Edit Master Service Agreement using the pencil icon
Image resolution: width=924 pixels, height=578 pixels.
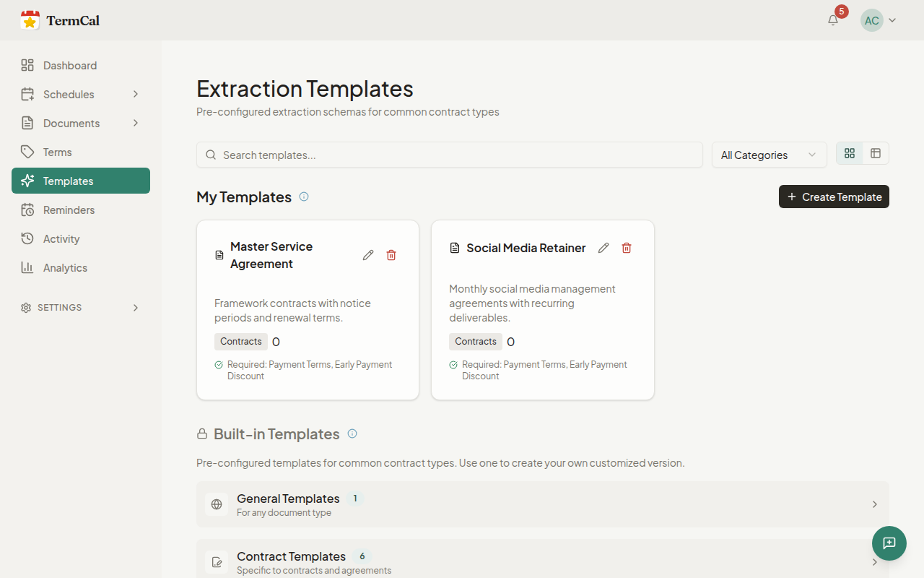point(368,255)
